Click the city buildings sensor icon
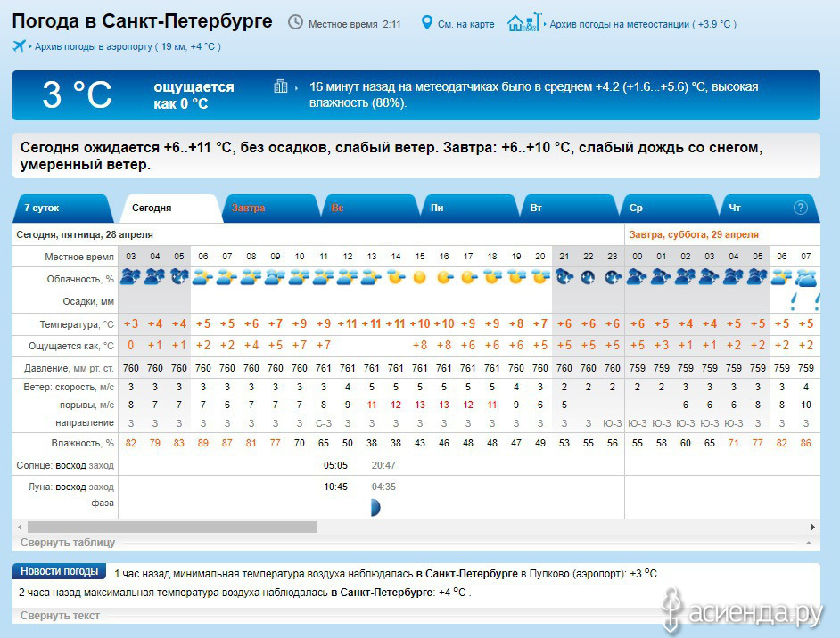 click(x=281, y=86)
